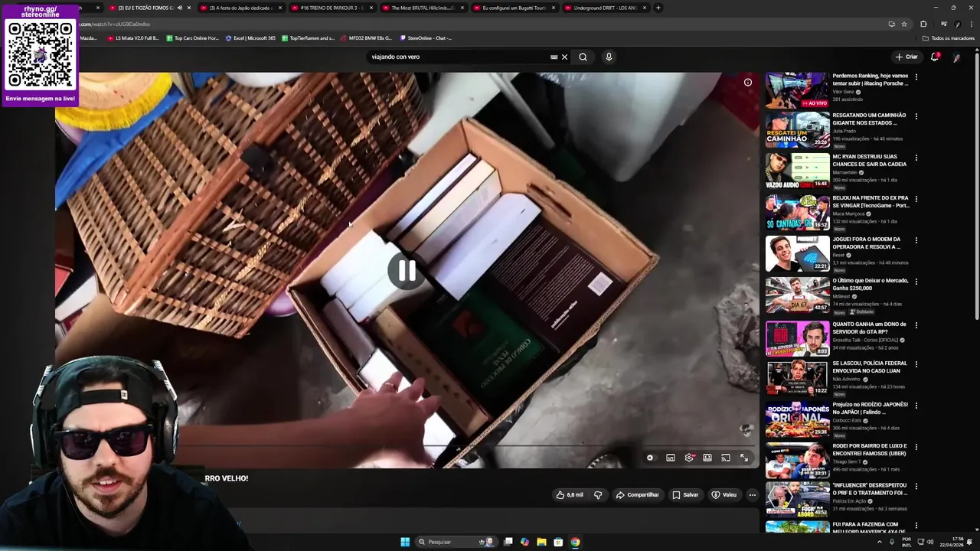
Task: Click the Criar button
Action: tap(906, 57)
